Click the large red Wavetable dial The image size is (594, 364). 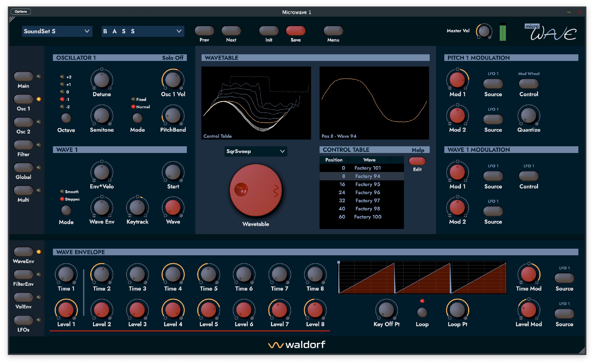[256, 190]
